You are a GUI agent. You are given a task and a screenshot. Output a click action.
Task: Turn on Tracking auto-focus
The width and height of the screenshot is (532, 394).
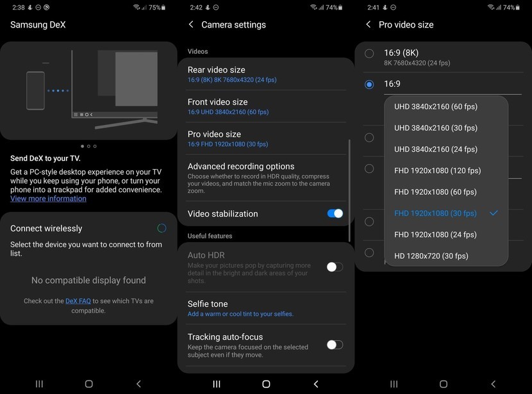(335, 345)
